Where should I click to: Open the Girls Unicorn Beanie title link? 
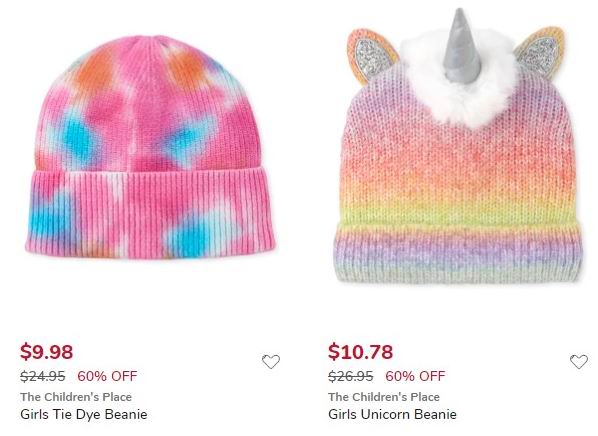pos(392,414)
